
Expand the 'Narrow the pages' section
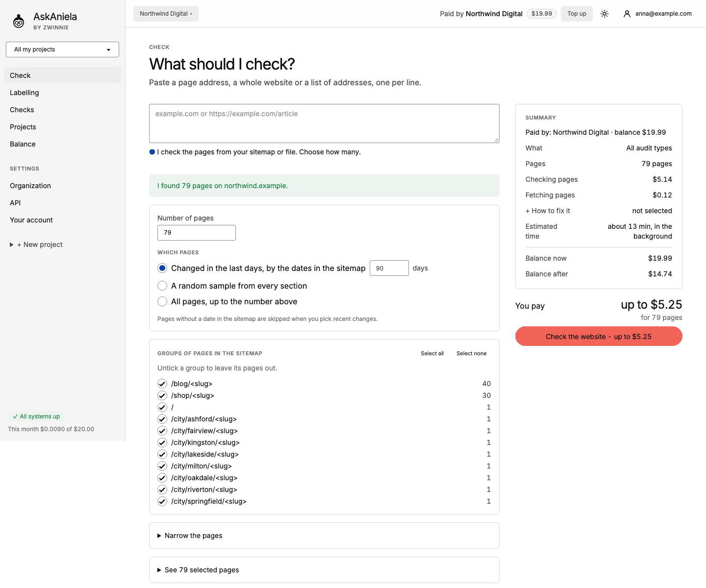pyautogui.click(x=324, y=536)
